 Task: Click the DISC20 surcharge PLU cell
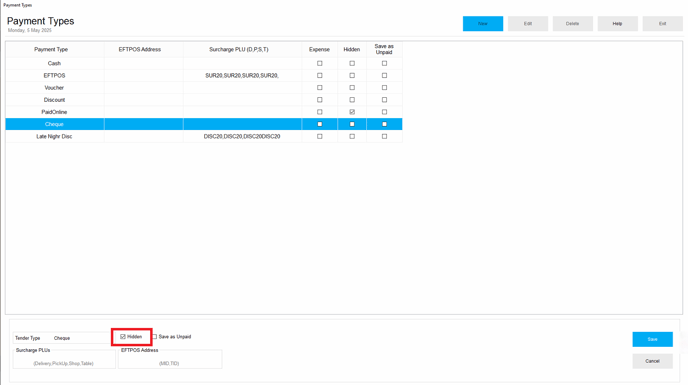242,137
